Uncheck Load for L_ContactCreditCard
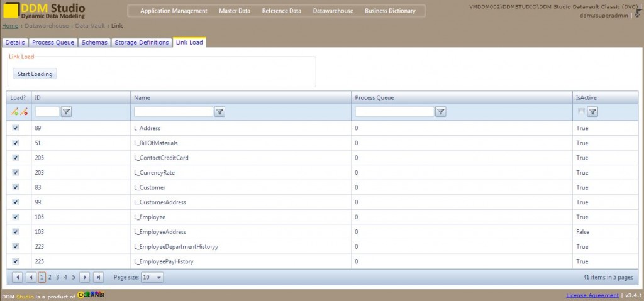644x301 pixels. 16,158
